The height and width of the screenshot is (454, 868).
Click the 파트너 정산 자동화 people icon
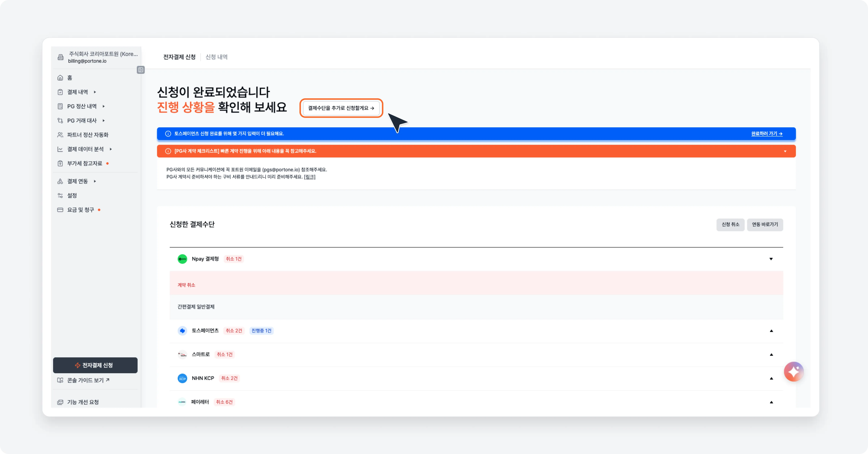pos(60,135)
